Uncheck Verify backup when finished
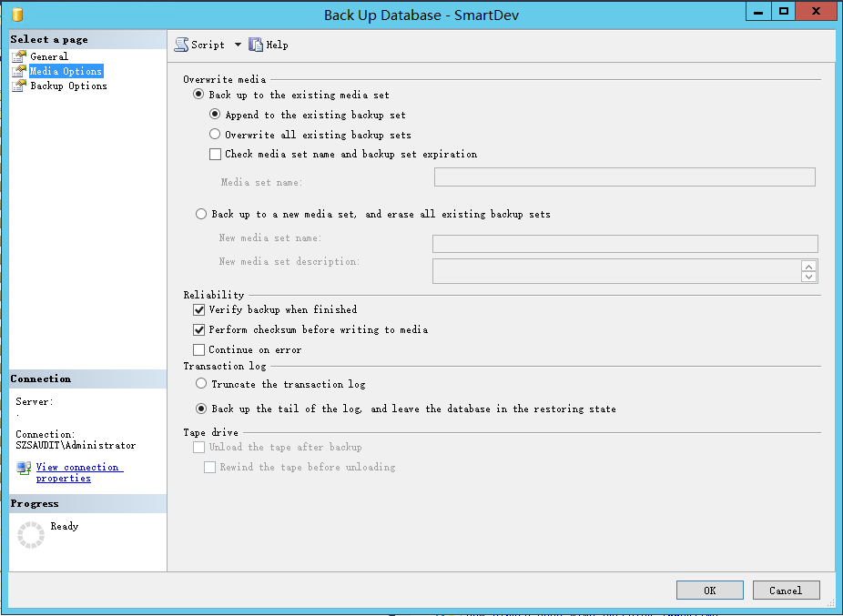 (199, 310)
